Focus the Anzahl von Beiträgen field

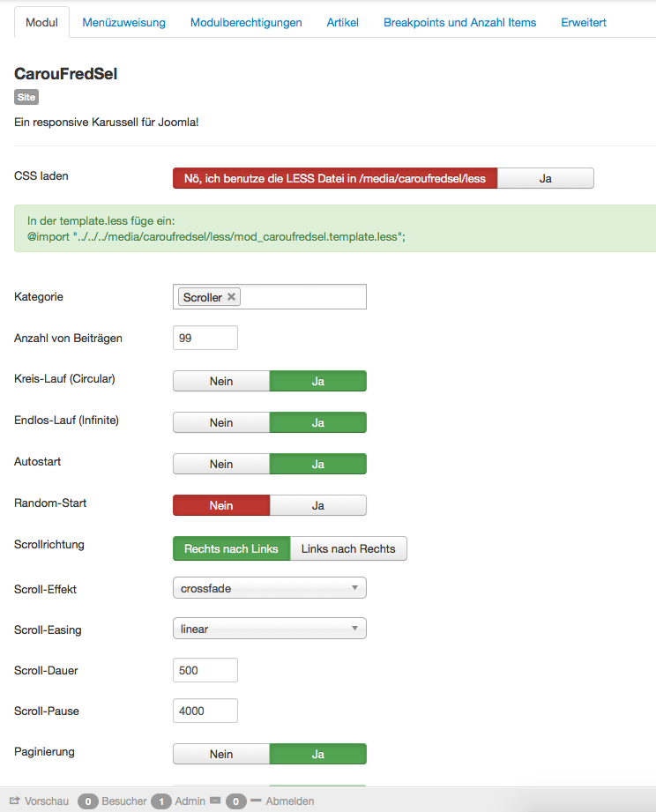coord(205,338)
